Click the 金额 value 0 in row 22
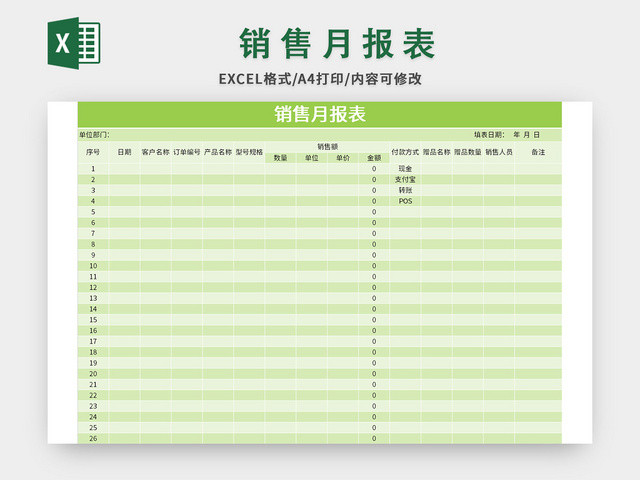 (374, 396)
